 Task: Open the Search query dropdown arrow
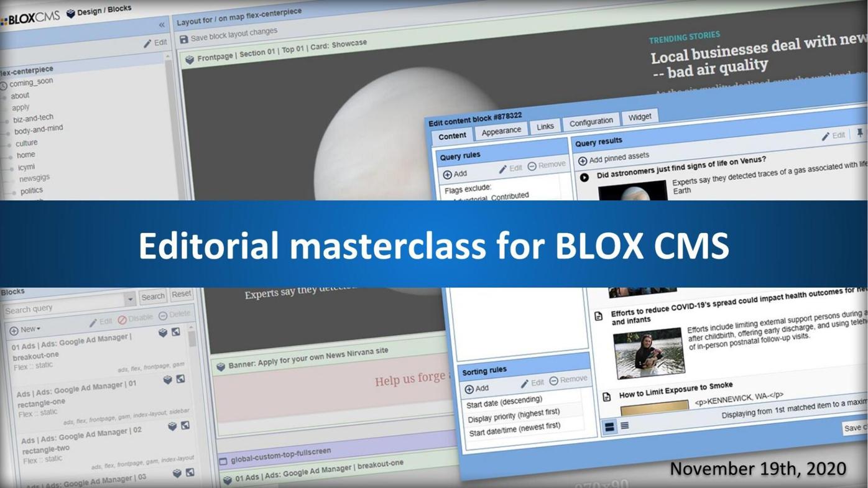point(130,300)
